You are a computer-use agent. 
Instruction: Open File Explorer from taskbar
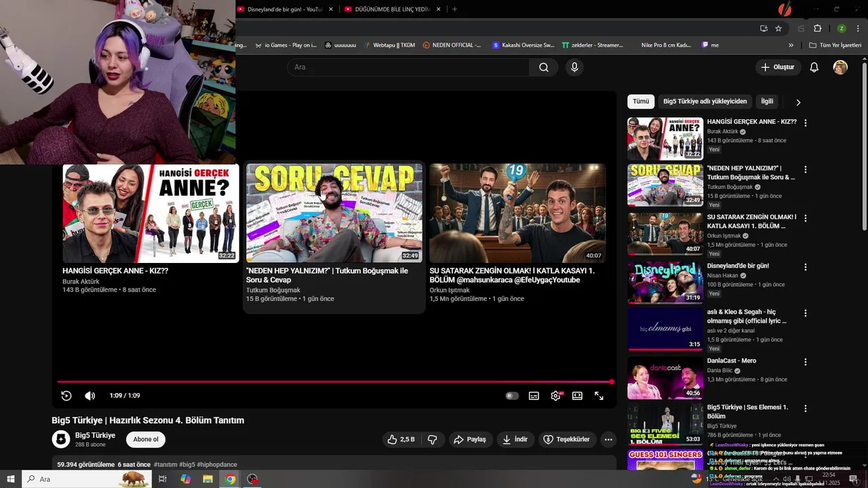208,479
